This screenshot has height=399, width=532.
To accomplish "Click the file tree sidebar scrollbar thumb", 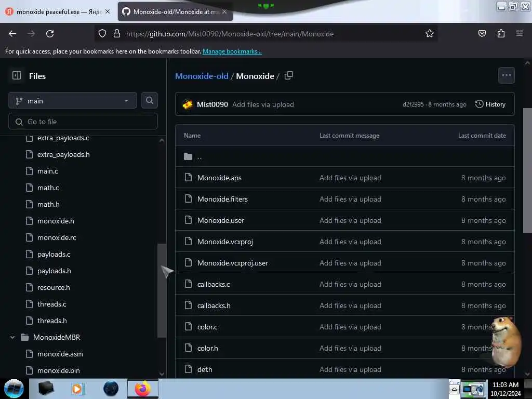I will 162,290.
